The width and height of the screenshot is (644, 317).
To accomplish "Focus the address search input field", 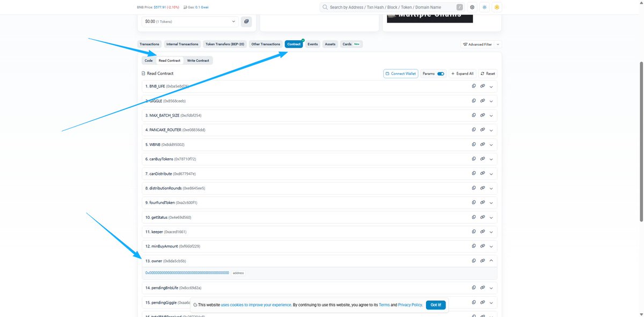I will tap(392, 8).
